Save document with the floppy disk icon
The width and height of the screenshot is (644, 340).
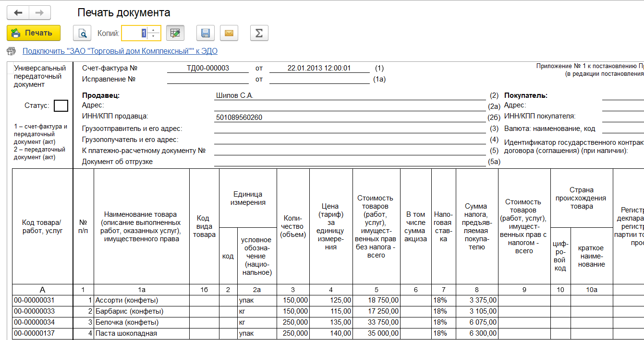tap(206, 33)
